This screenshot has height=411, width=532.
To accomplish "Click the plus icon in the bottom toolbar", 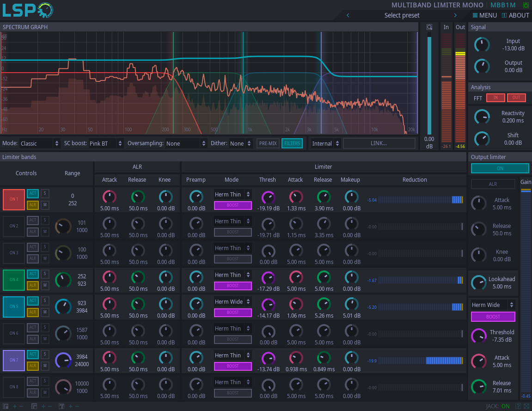I will [x=15, y=406].
